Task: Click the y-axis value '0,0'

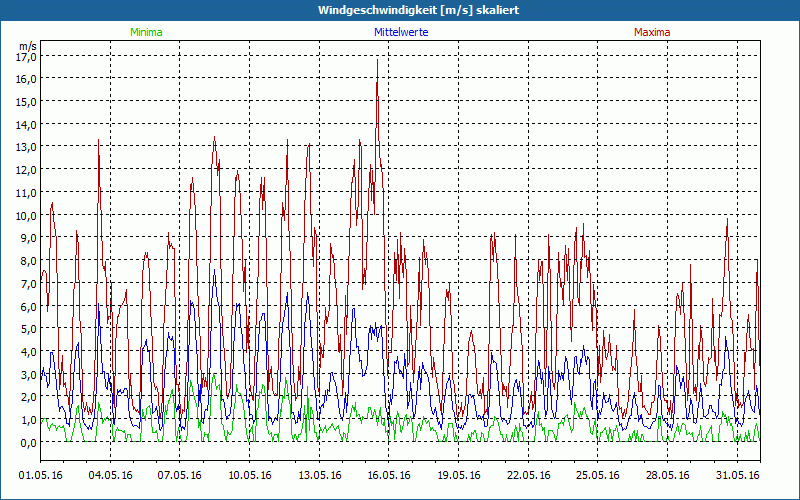Action: click(30, 443)
